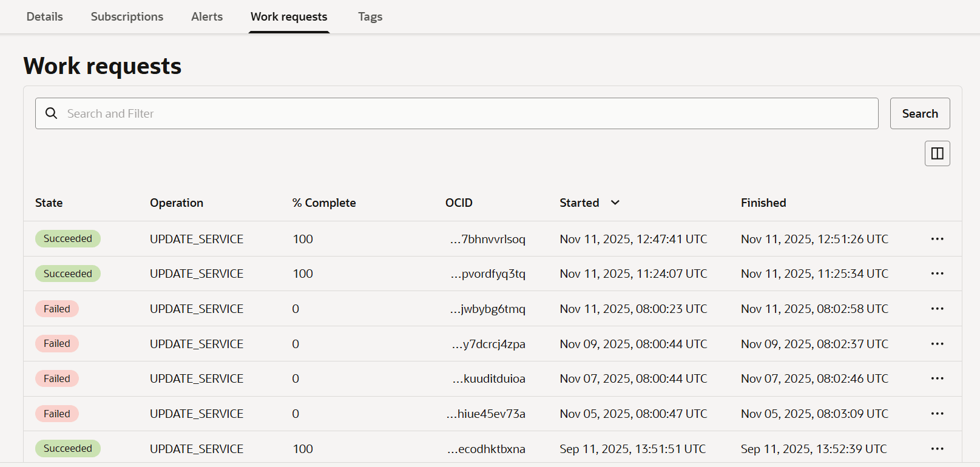Open actions menu for Nov 05 failed request
The image size is (980, 467).
937,414
